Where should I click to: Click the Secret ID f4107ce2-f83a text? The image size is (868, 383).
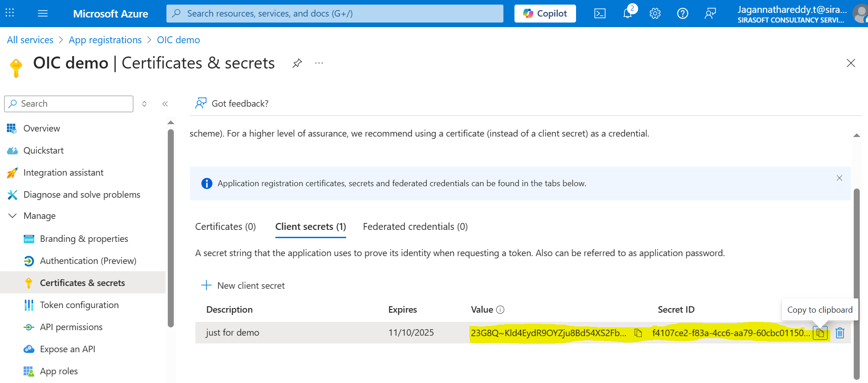(x=731, y=333)
